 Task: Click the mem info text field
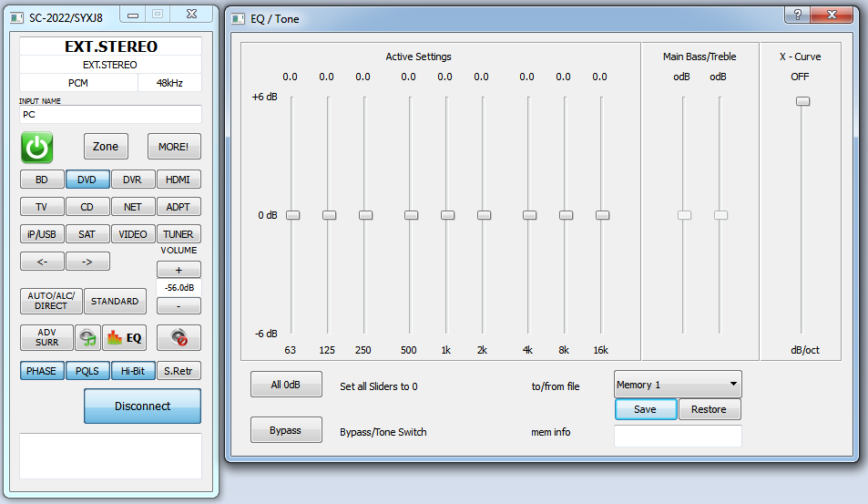[678, 436]
